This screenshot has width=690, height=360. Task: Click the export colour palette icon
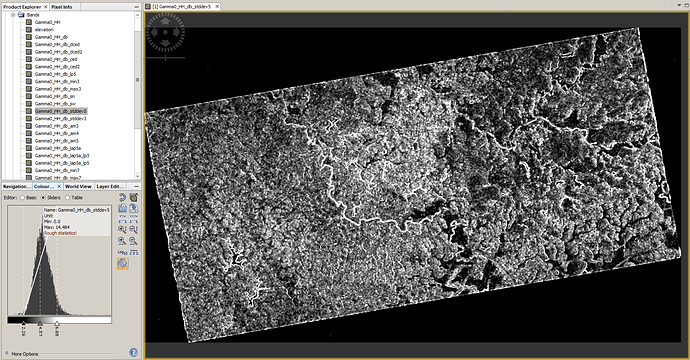133,208
